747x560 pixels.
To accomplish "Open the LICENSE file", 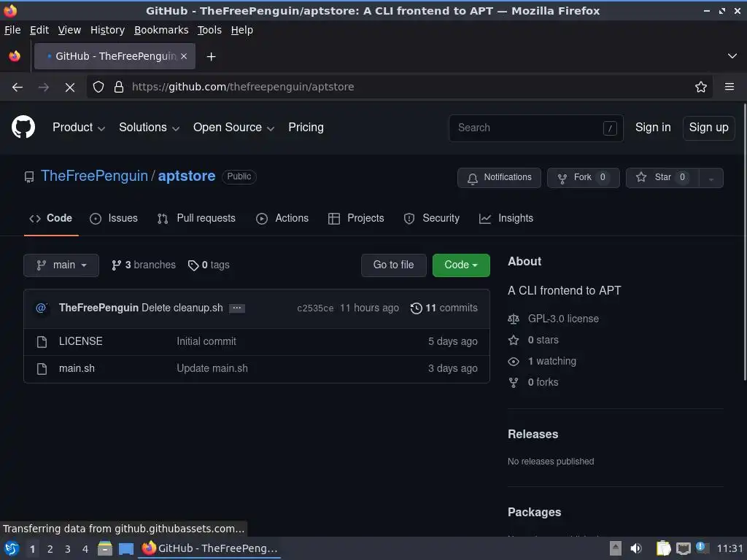I will coord(80,341).
